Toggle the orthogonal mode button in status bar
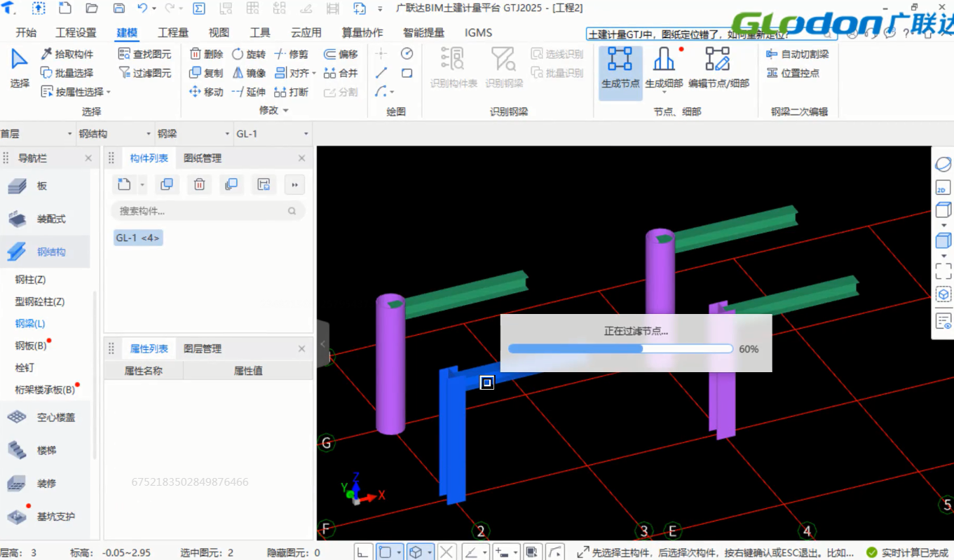954x560 pixels. click(362, 552)
